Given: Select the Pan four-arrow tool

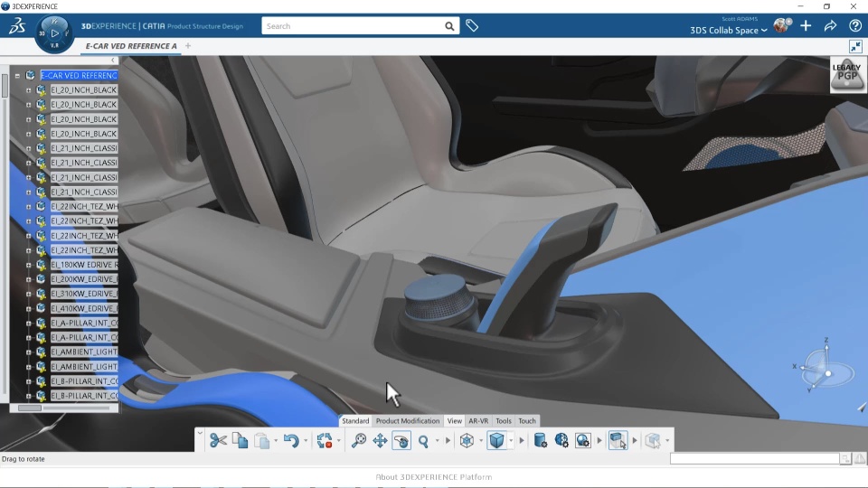Looking at the screenshot, I should click(380, 440).
